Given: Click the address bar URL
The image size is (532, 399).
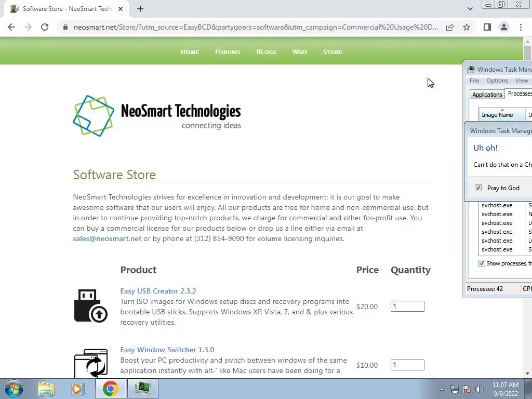Looking at the screenshot, I should [x=256, y=27].
